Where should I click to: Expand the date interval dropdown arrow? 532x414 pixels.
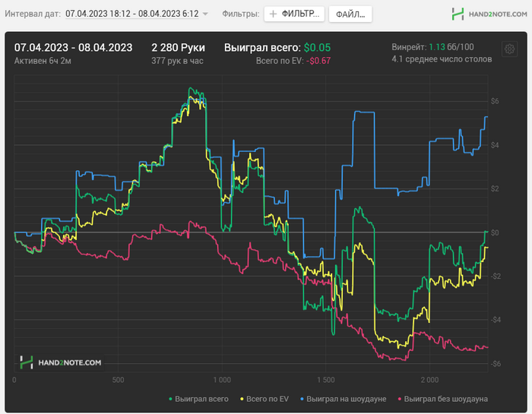(x=205, y=14)
